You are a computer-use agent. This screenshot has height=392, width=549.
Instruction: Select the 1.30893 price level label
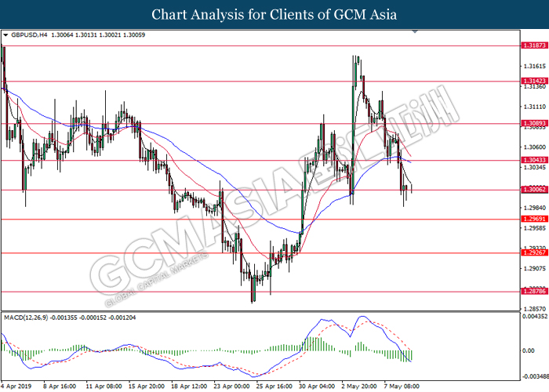tap(534, 123)
